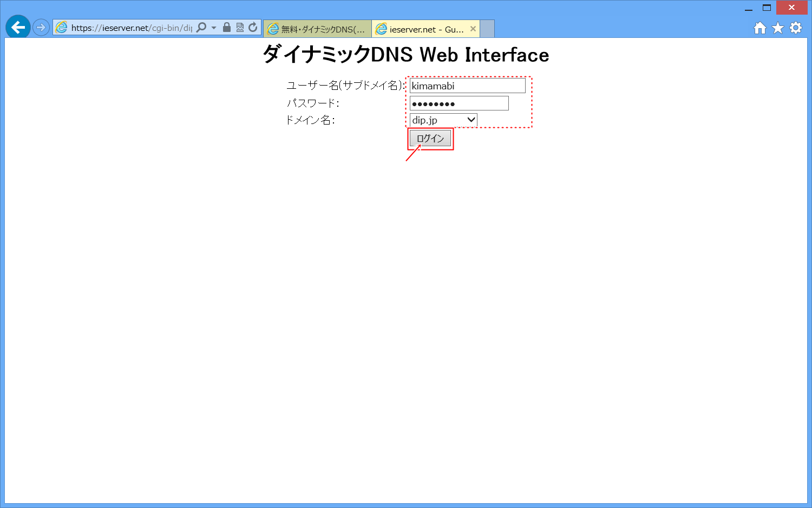Open a new blank tab
This screenshot has height=508, width=812.
pos(487,29)
